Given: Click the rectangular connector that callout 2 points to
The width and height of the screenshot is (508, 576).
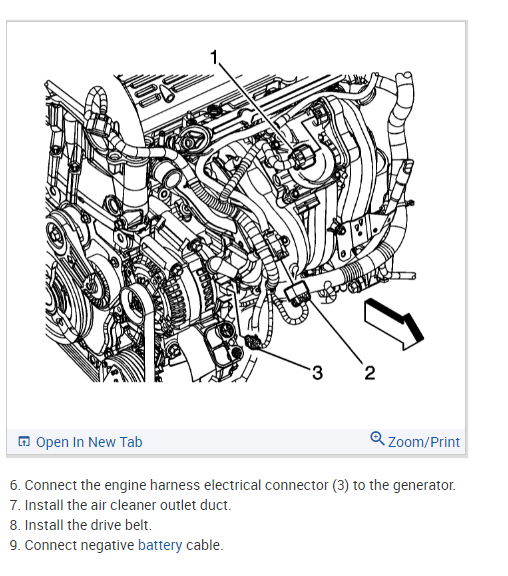Looking at the screenshot, I should point(298,292).
